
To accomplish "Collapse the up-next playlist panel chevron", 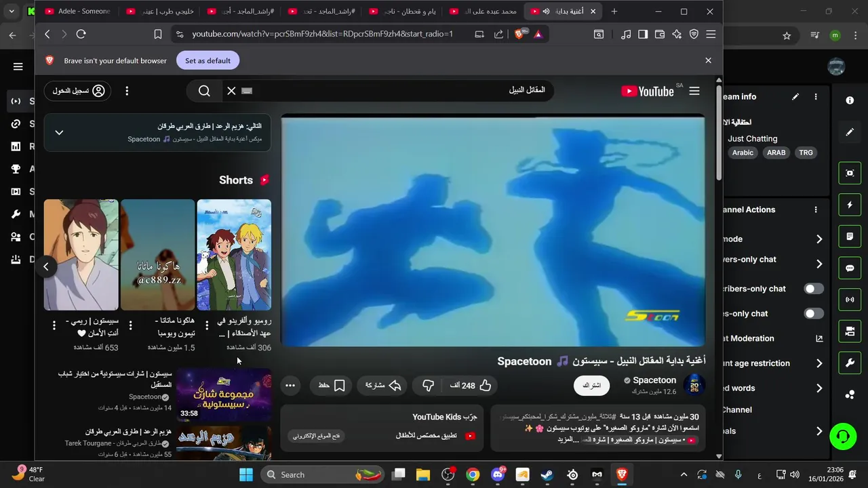I will tap(59, 132).
